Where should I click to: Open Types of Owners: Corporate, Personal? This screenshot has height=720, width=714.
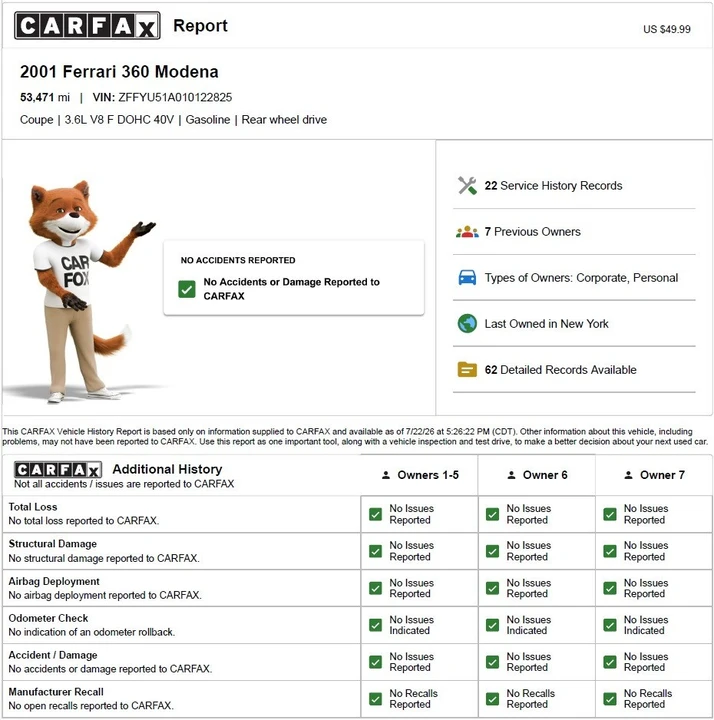click(x=574, y=278)
